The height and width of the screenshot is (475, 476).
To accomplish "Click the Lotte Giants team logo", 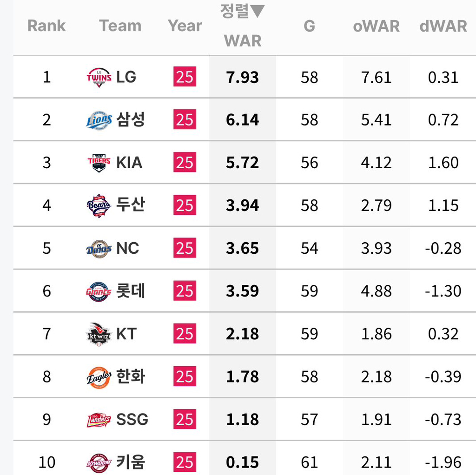I will tap(99, 291).
